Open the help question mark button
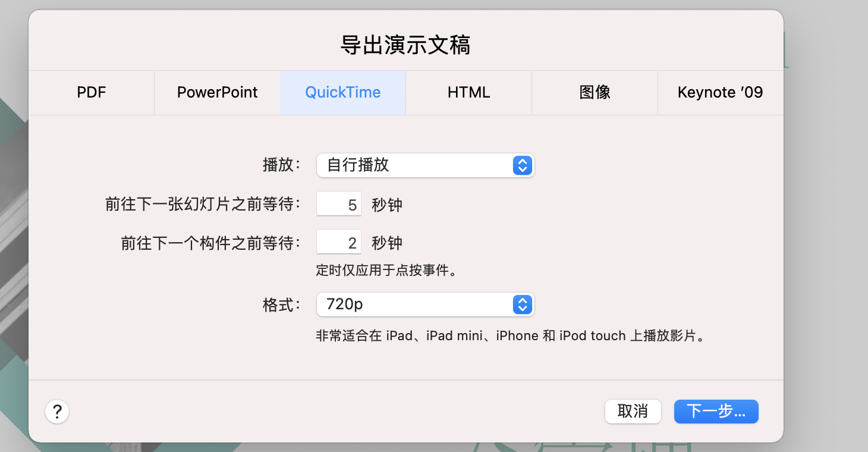This screenshot has width=868, height=452. tap(57, 411)
